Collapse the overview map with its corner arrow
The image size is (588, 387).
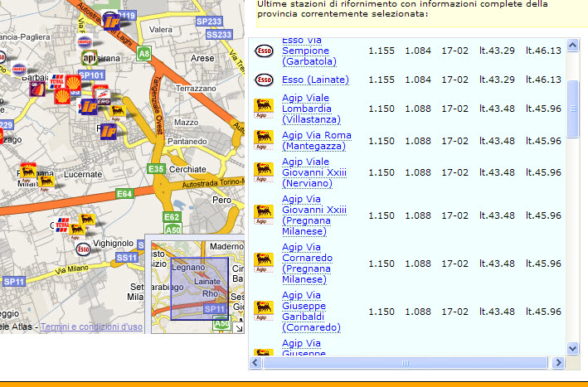(239, 328)
